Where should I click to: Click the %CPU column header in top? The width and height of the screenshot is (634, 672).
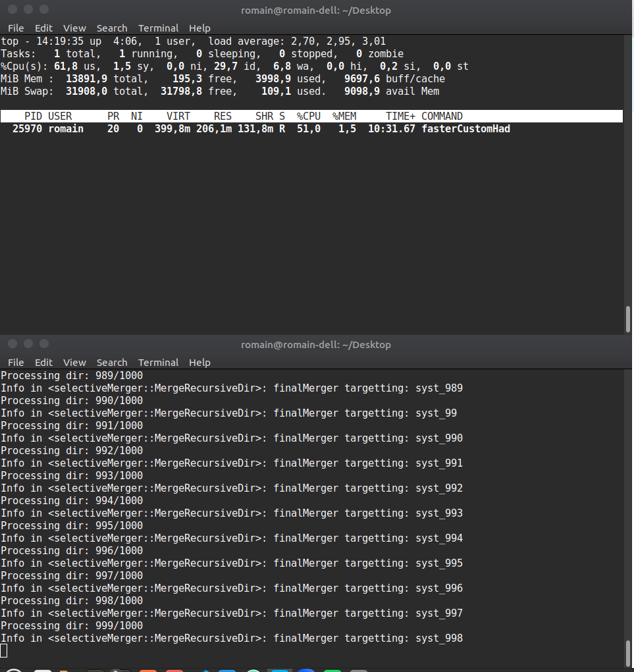pyautogui.click(x=308, y=116)
